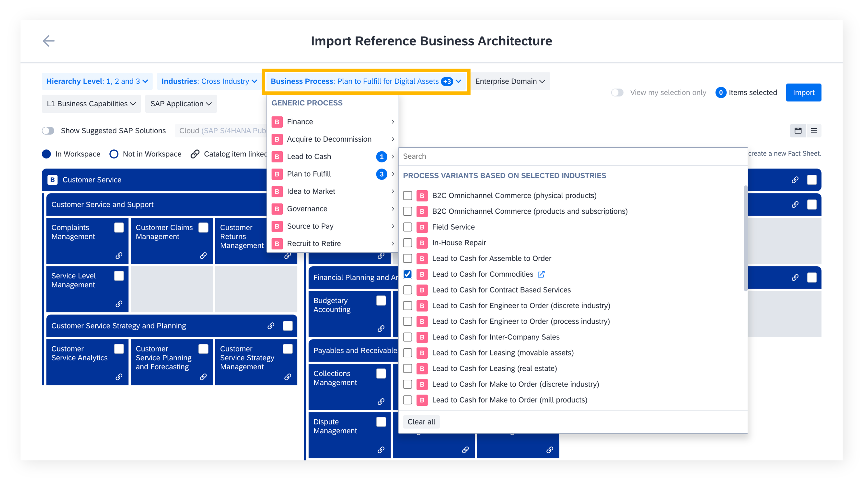Click link icon on Customer Service Strategy Management card
The image size is (868, 486).
point(288,377)
